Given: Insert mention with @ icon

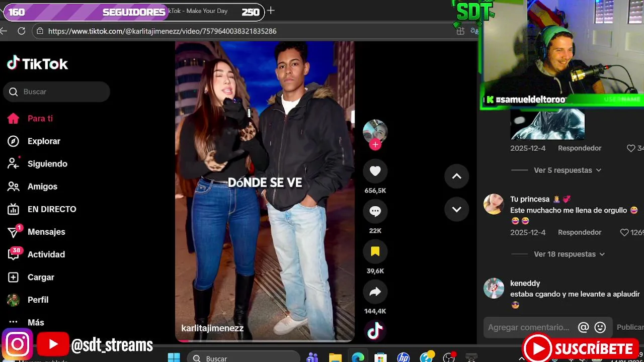Looking at the screenshot, I should coord(583,327).
